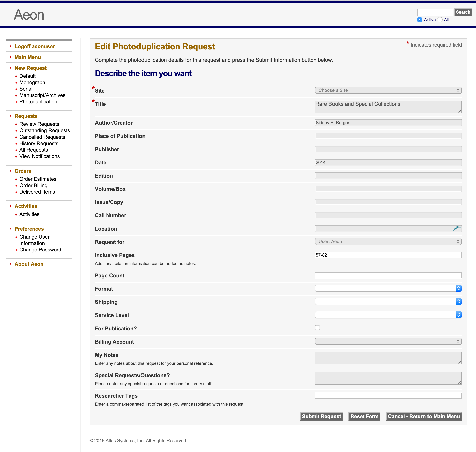
Task: Select the All radio button
Action: pos(440,20)
